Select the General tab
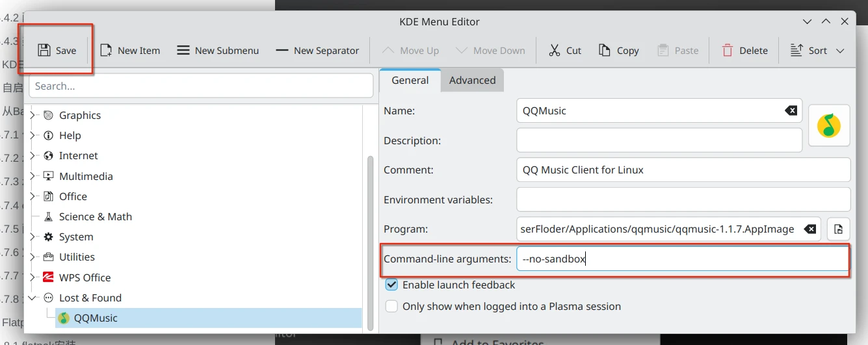Viewport: 868px width, 345px height. 410,80
